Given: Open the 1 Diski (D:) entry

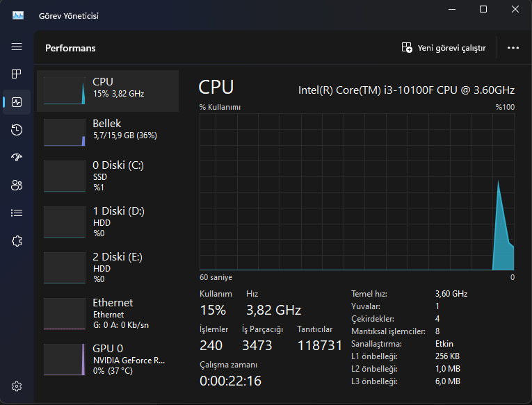Looking at the screenshot, I should click(x=108, y=222).
